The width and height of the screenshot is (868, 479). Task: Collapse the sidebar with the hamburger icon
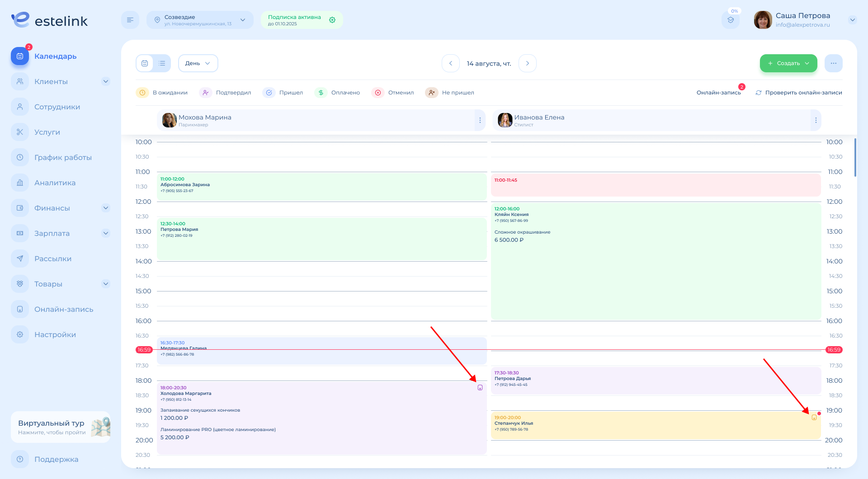click(130, 20)
